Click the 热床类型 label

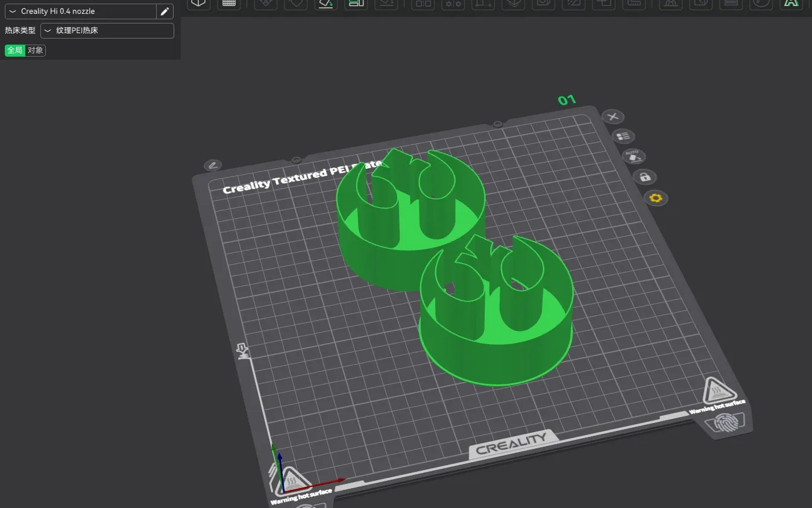pos(20,30)
